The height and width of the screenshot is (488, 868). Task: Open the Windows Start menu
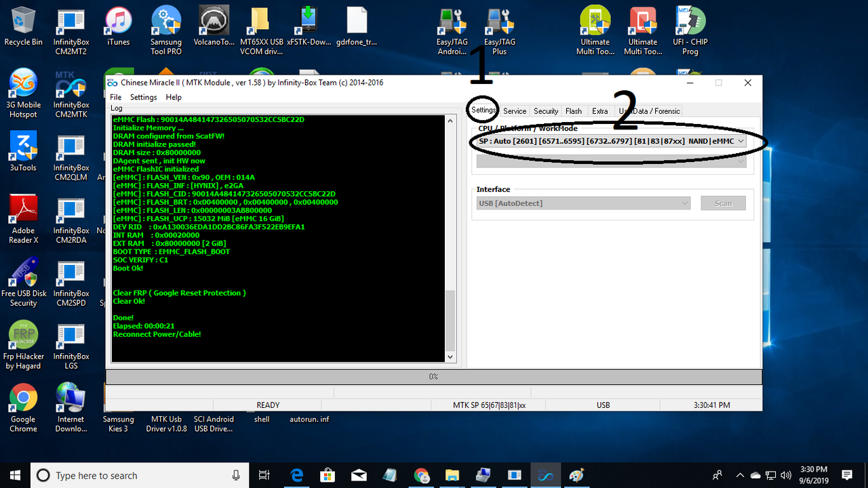click(15, 475)
